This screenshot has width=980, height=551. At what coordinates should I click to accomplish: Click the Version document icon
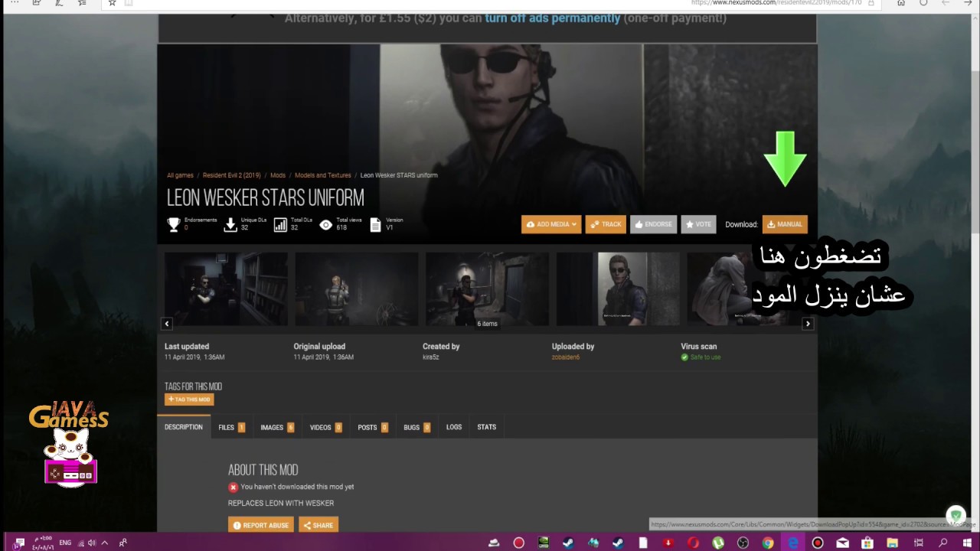(376, 224)
